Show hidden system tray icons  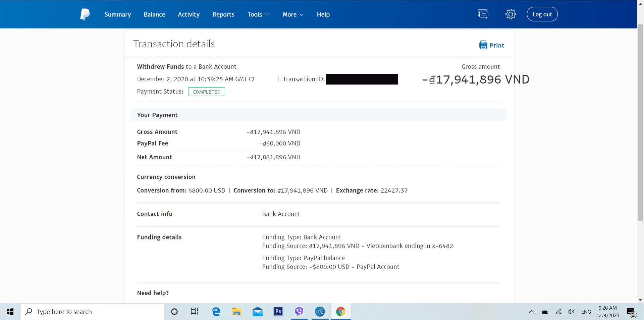[532, 312]
